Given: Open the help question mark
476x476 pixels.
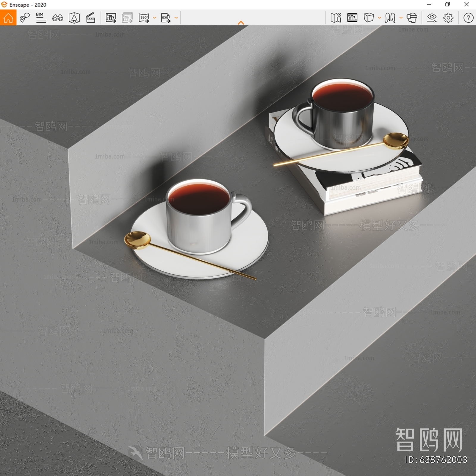Looking at the screenshot, I should tap(469, 18).
